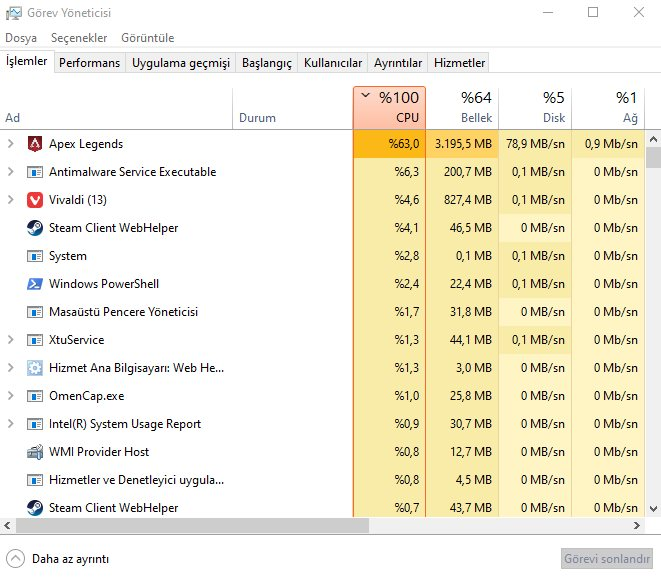The height and width of the screenshot is (581, 661).
Task: Expand the OmenCap.exe row
Action: [x=11, y=396]
